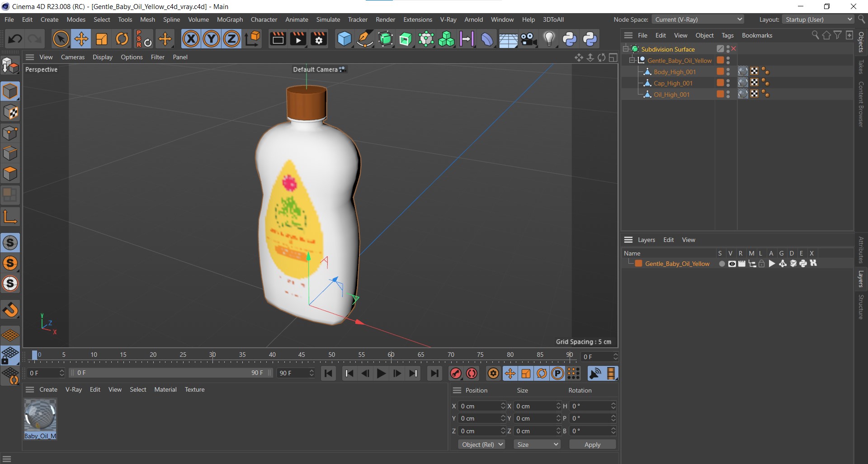Play animation forward
The width and height of the screenshot is (868, 464).
tap(381, 373)
